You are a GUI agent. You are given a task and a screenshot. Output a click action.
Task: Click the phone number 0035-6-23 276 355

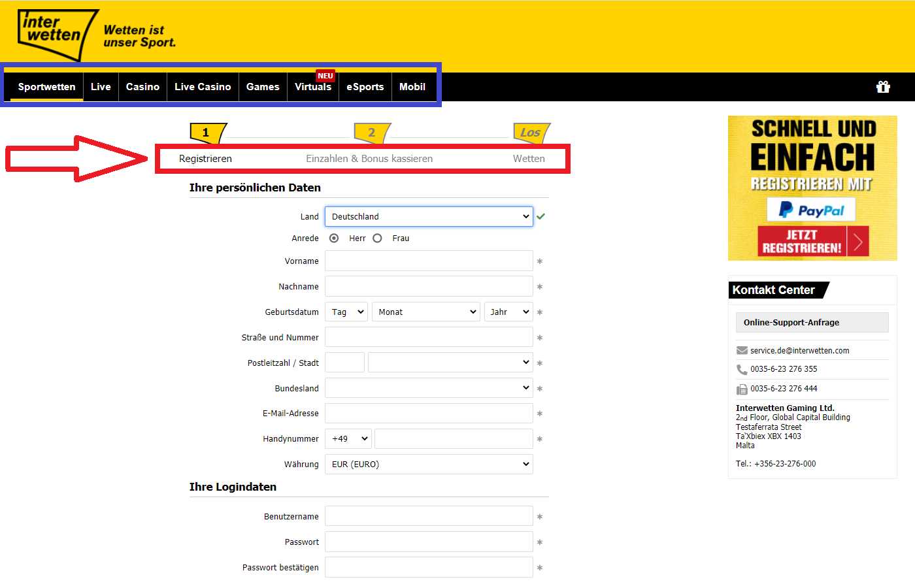(x=784, y=369)
